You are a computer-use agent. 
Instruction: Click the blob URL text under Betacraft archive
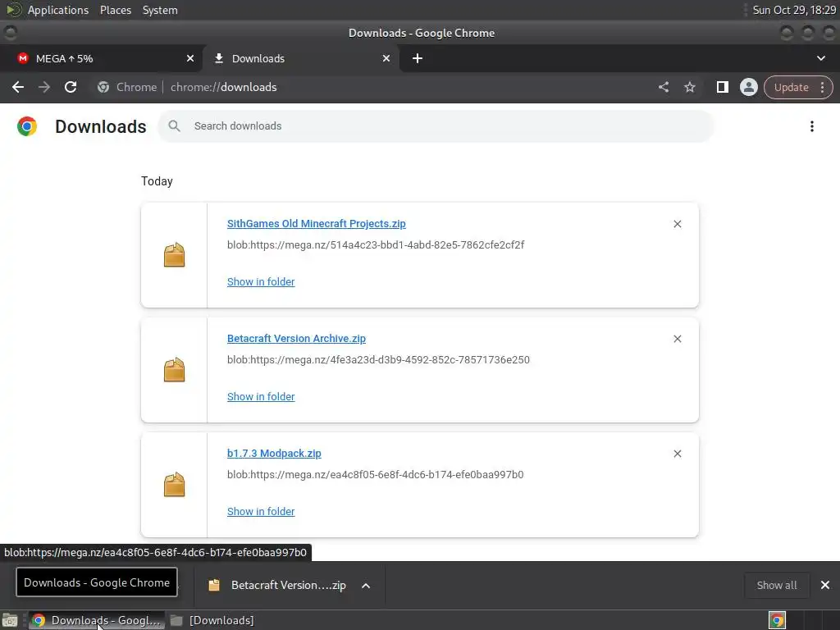tap(378, 359)
